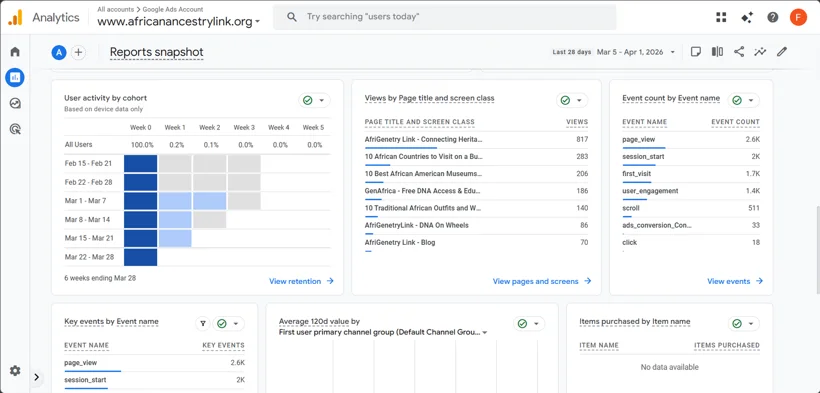The height and width of the screenshot is (393, 820).
Task: Click the Mar 15 - Mar 21 Week 1 cohort cell
Action: click(x=175, y=238)
